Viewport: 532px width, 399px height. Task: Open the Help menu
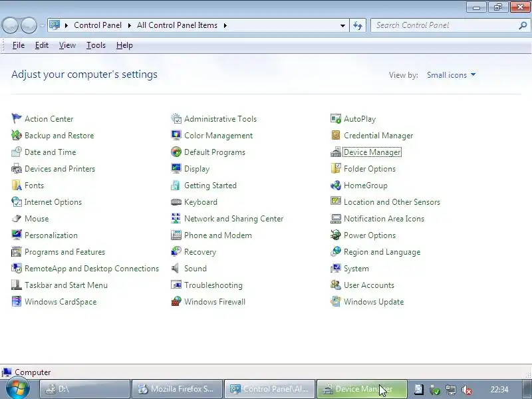(x=124, y=45)
